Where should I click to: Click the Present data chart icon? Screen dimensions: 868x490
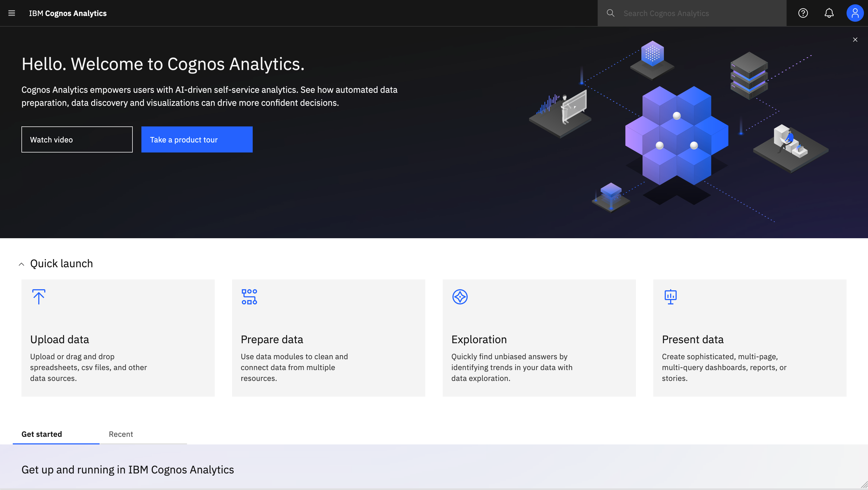(671, 297)
